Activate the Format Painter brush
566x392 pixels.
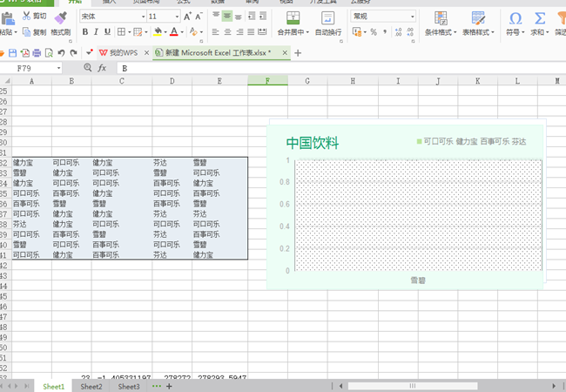coord(60,17)
